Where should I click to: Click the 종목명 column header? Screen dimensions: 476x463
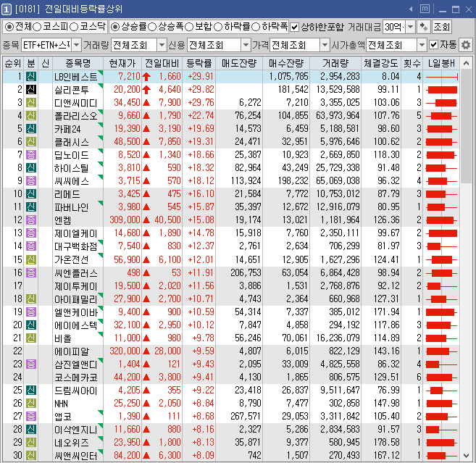78,63
